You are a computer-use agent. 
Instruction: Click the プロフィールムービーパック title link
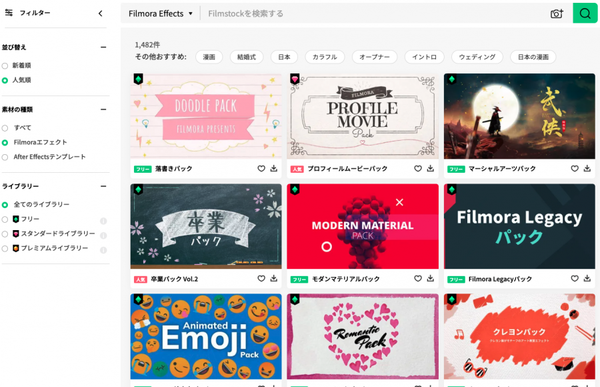[347, 168]
